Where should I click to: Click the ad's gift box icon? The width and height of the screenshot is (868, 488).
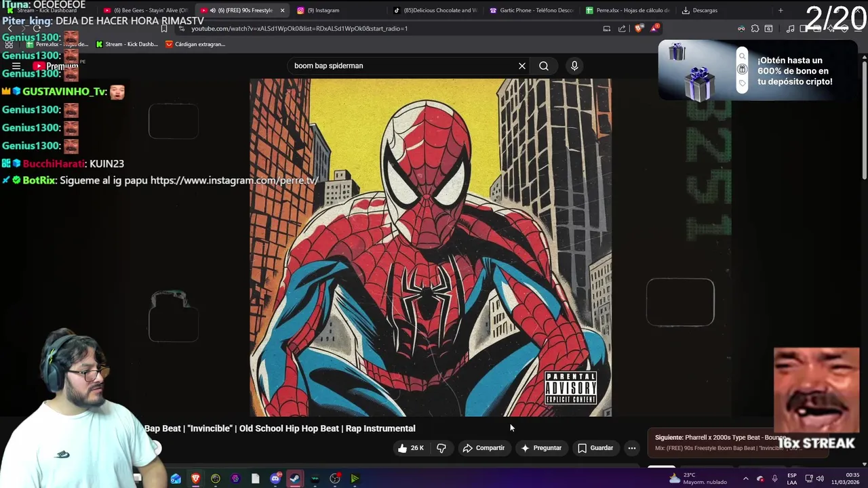pos(742,70)
